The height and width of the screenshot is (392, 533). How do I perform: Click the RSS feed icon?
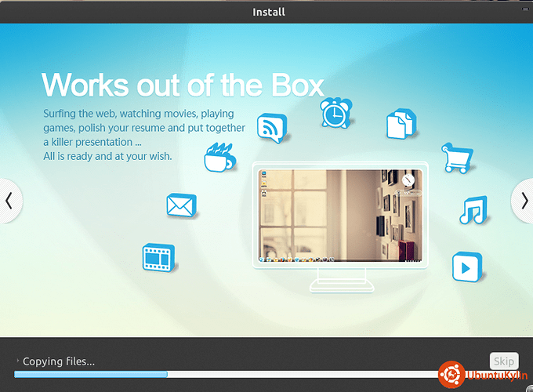click(272, 129)
